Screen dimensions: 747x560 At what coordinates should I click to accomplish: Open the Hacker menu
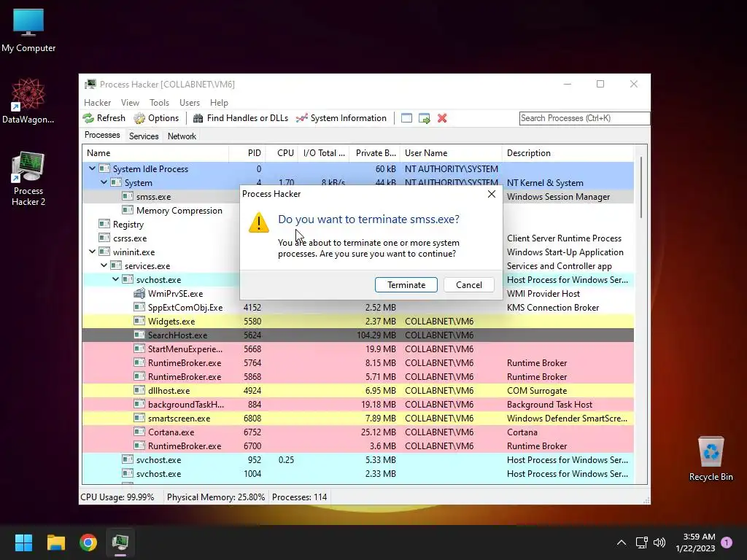pos(97,102)
